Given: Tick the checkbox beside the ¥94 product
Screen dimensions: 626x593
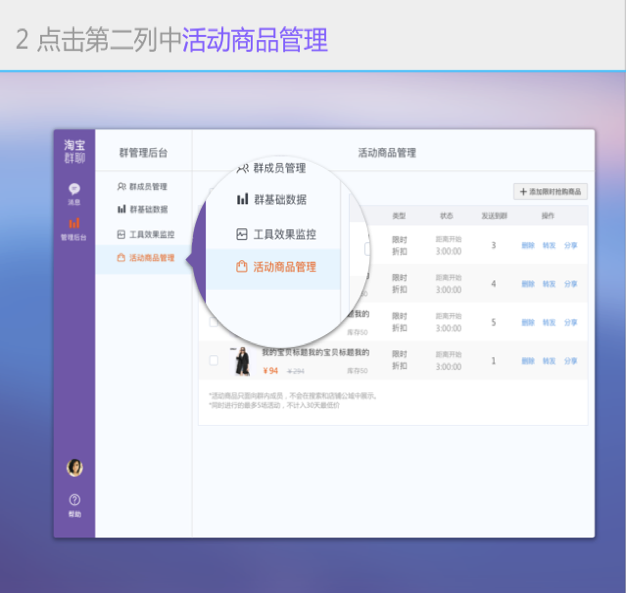Looking at the screenshot, I should pyautogui.click(x=214, y=361).
